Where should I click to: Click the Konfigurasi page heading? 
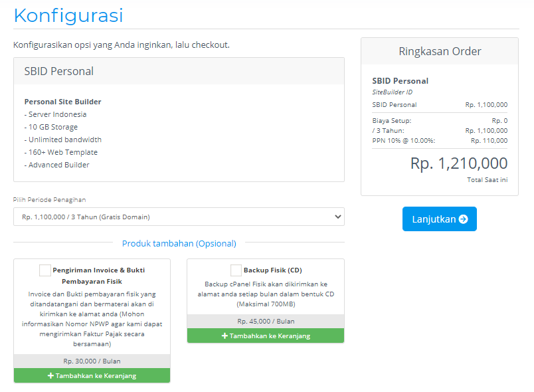68,15
